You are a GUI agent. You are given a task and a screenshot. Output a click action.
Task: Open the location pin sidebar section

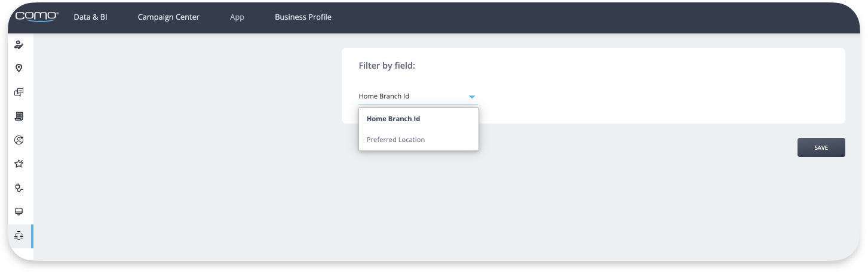(x=19, y=69)
